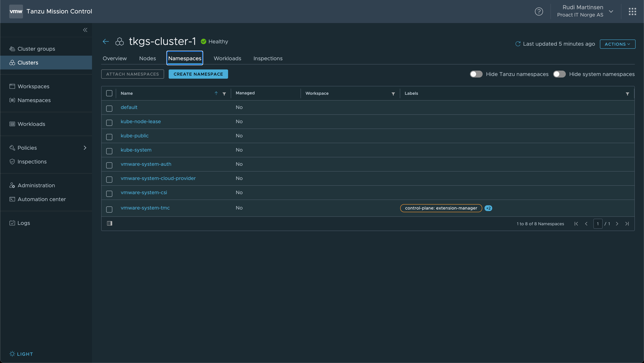The image size is (644, 363).
Task: Go back using the left arrow icon
Action: point(106,41)
